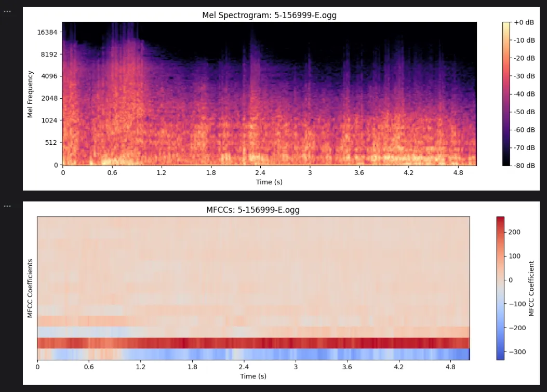Click the MFCCs: 5-156999-E.ogg title
547x392 pixels.
(x=253, y=210)
